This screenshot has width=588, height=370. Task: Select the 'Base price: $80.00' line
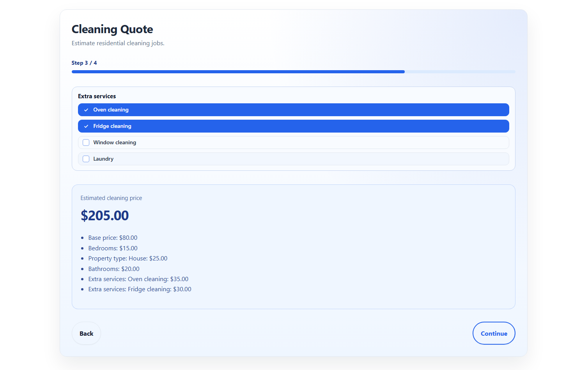(113, 238)
